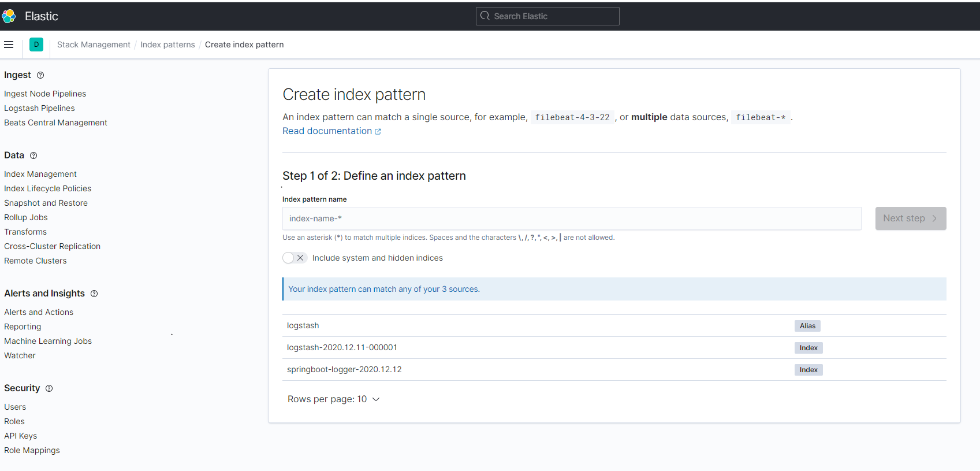Open Index Management
Image resolution: width=980 pixels, height=471 pixels.
[40, 174]
